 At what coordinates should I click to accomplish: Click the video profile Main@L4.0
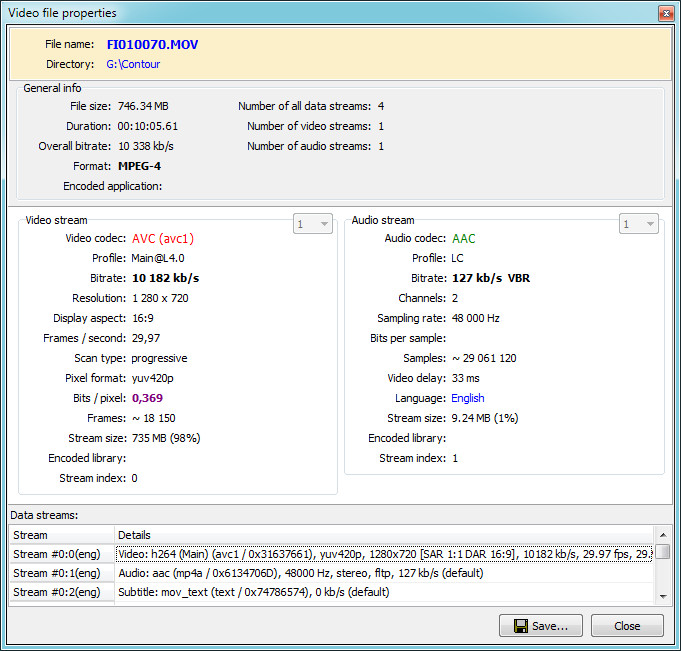(x=158, y=258)
